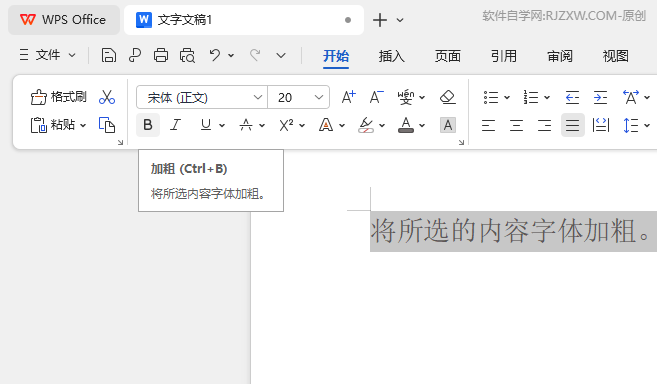Click the Print icon
Image resolution: width=657 pixels, height=384 pixels.
tap(161, 55)
